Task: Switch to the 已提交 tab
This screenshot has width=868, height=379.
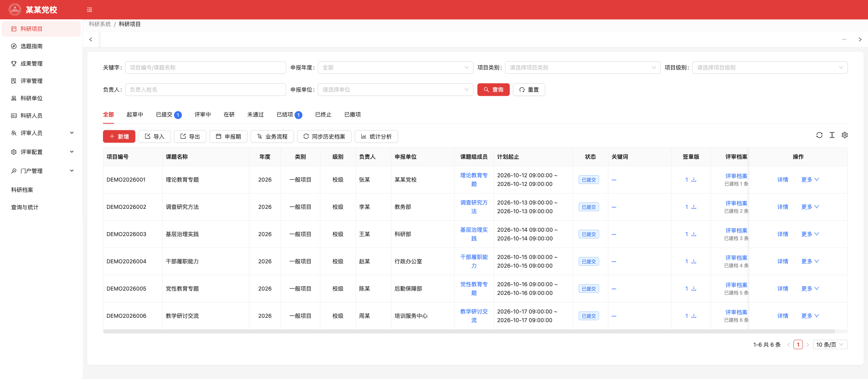Action: click(x=168, y=114)
